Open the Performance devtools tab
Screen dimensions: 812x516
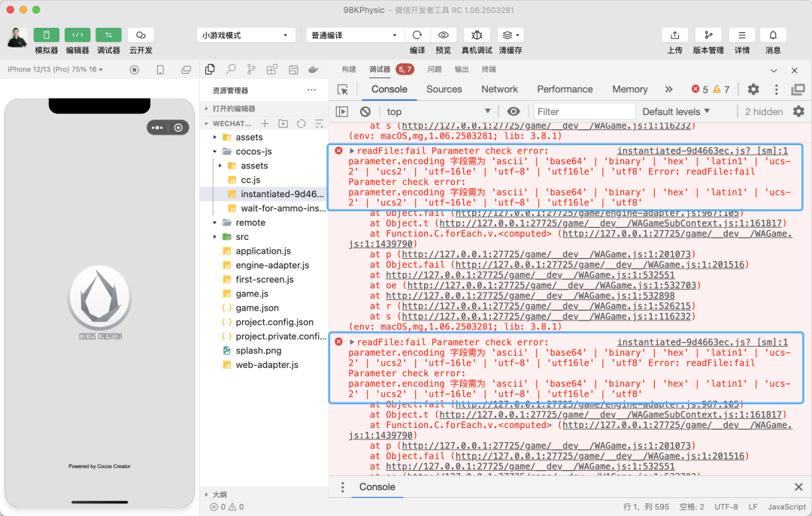tap(565, 89)
